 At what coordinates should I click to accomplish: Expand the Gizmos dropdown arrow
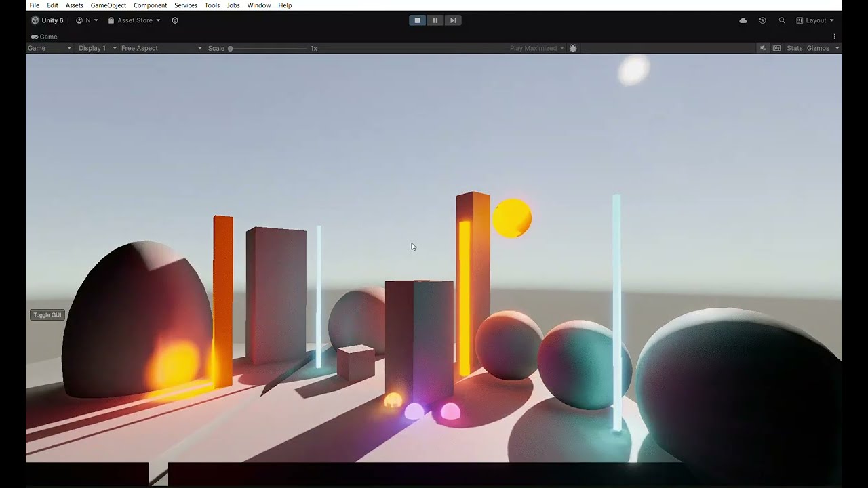point(837,48)
